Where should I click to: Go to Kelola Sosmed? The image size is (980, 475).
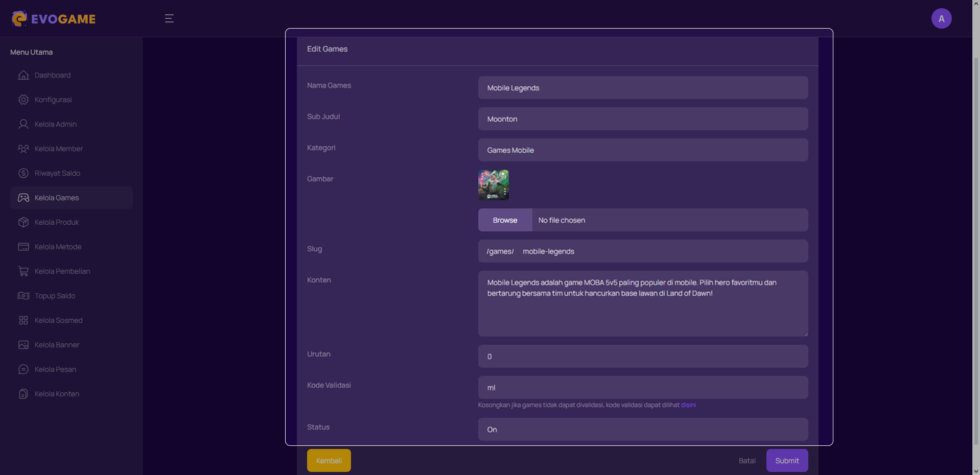tap(72, 320)
